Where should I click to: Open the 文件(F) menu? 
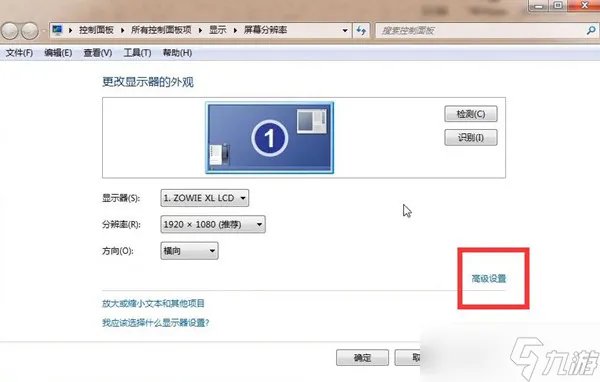19,53
